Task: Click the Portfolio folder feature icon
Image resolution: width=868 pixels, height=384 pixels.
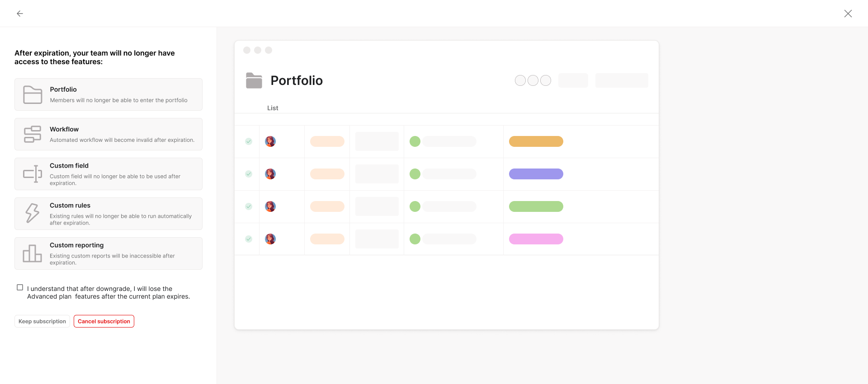Action: coord(33,95)
